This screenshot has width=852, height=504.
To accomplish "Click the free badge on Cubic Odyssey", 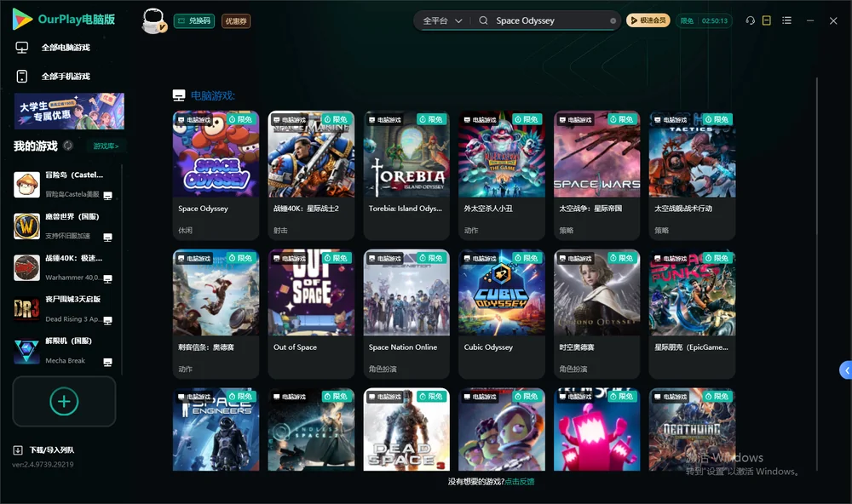I will [x=527, y=258].
